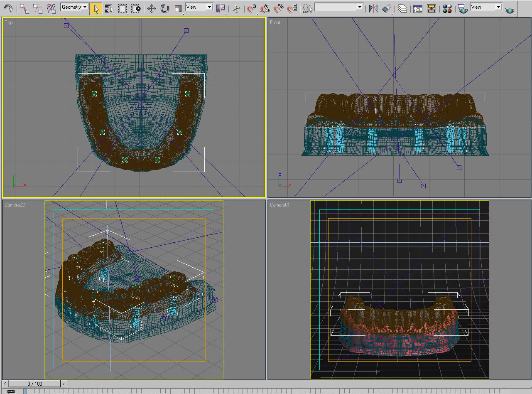
Task: Open the Named Selection Sets dropdown
Action: click(339, 7)
